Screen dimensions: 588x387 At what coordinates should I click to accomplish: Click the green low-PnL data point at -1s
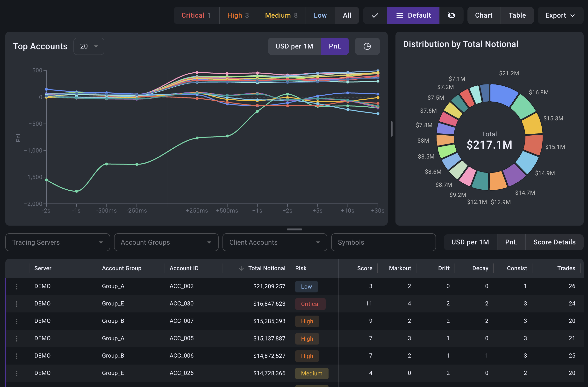pyautogui.click(x=76, y=191)
